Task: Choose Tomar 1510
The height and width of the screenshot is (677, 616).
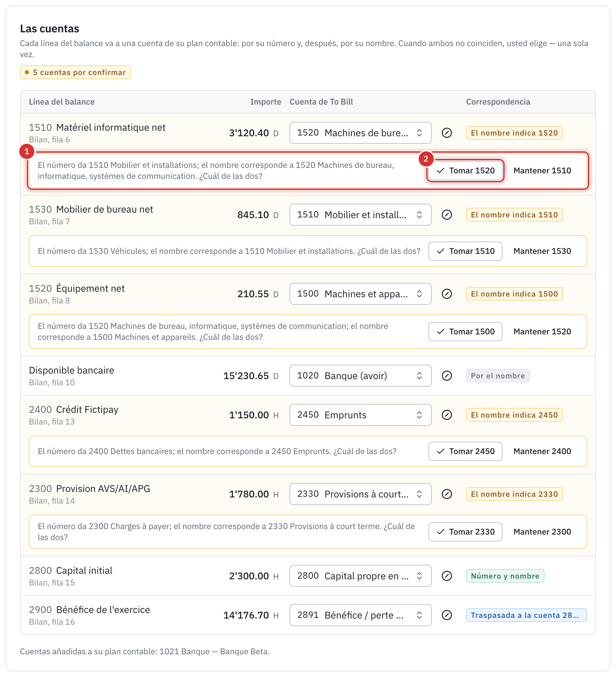Action: tap(465, 251)
